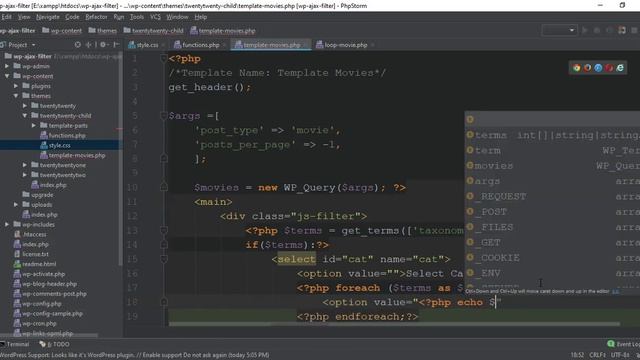The width and height of the screenshot is (640, 360).
Task: Open in Safari browser icon
Action: click(x=598, y=68)
